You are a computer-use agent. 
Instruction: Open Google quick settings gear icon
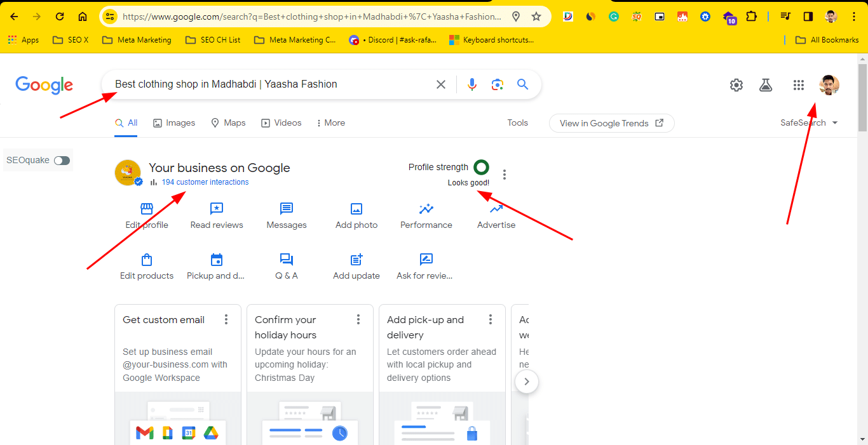click(x=736, y=85)
